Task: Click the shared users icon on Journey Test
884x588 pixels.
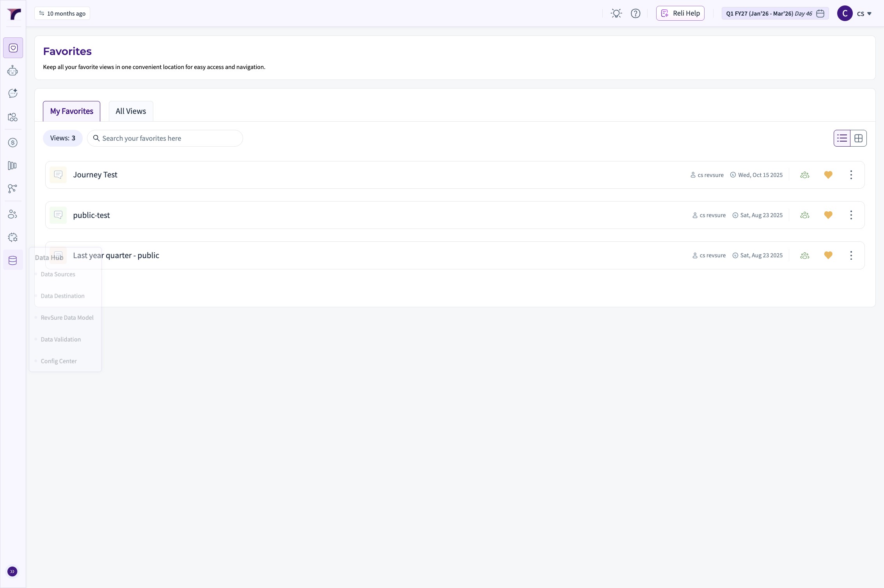Action: tap(804, 175)
